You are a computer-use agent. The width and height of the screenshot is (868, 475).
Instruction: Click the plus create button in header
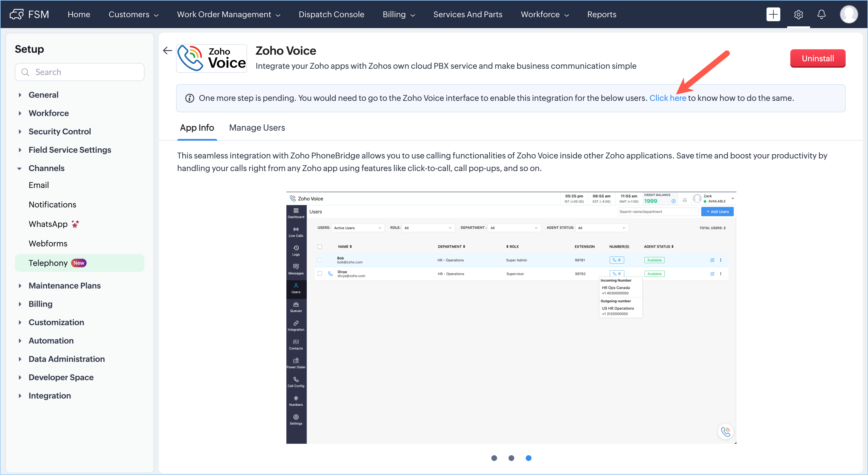(x=773, y=15)
